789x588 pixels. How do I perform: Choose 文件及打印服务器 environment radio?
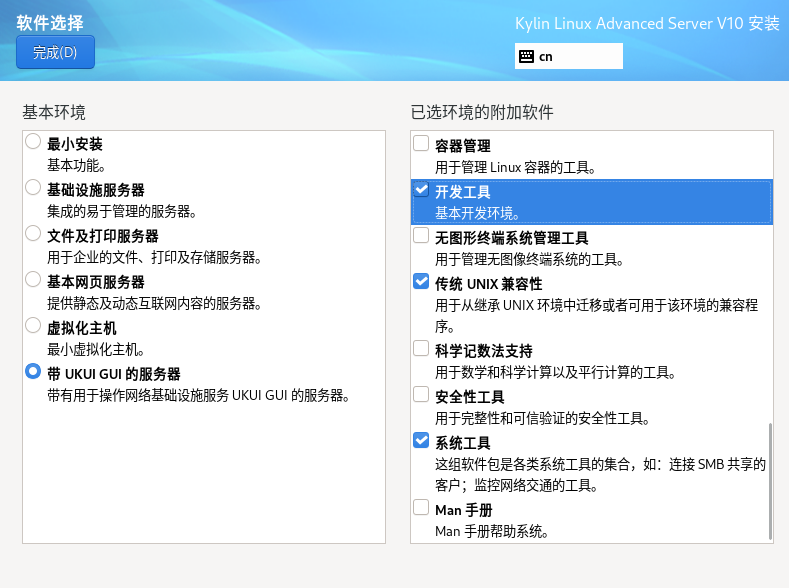pos(33,233)
